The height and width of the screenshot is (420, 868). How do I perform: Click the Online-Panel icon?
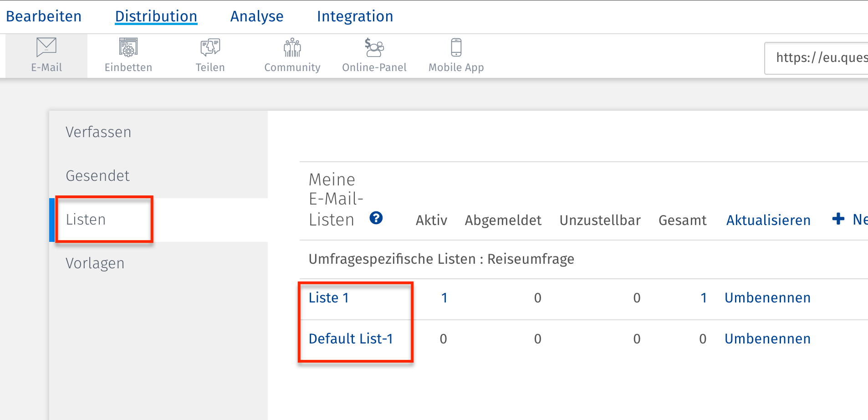coord(374,47)
